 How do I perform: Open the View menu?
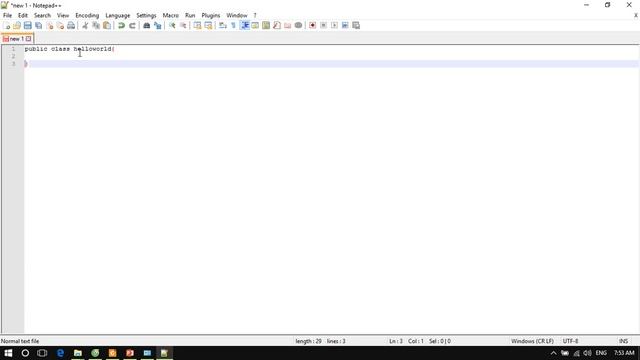[x=63, y=15]
